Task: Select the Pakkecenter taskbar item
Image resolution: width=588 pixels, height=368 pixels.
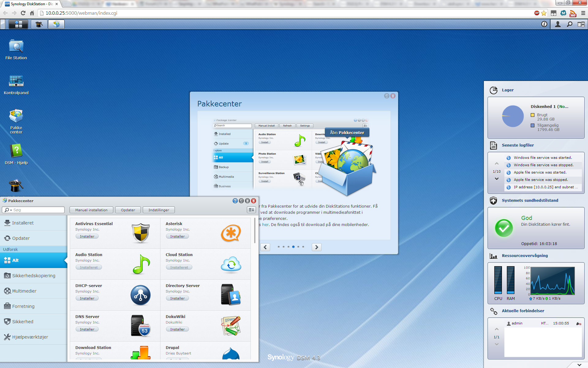Action: coord(56,24)
